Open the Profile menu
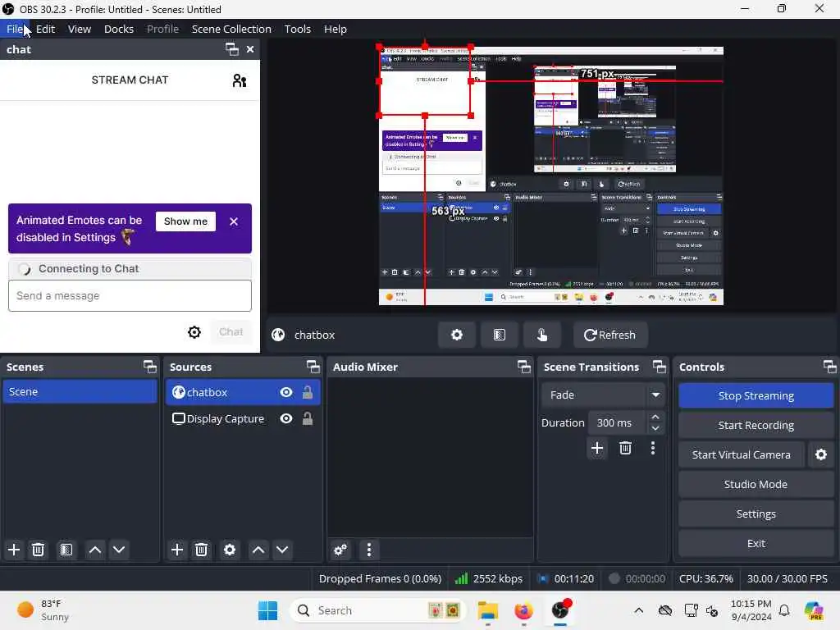840x630 pixels. tap(163, 29)
